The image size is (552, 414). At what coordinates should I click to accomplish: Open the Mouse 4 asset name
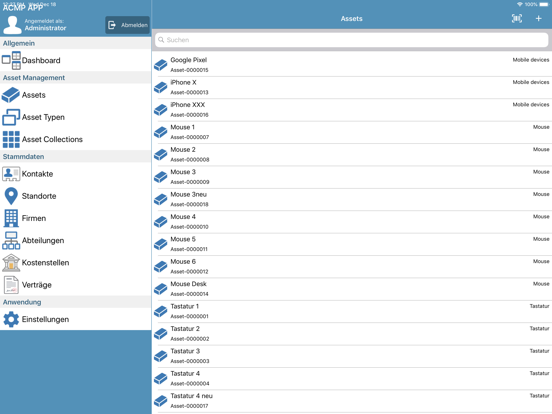click(x=183, y=217)
